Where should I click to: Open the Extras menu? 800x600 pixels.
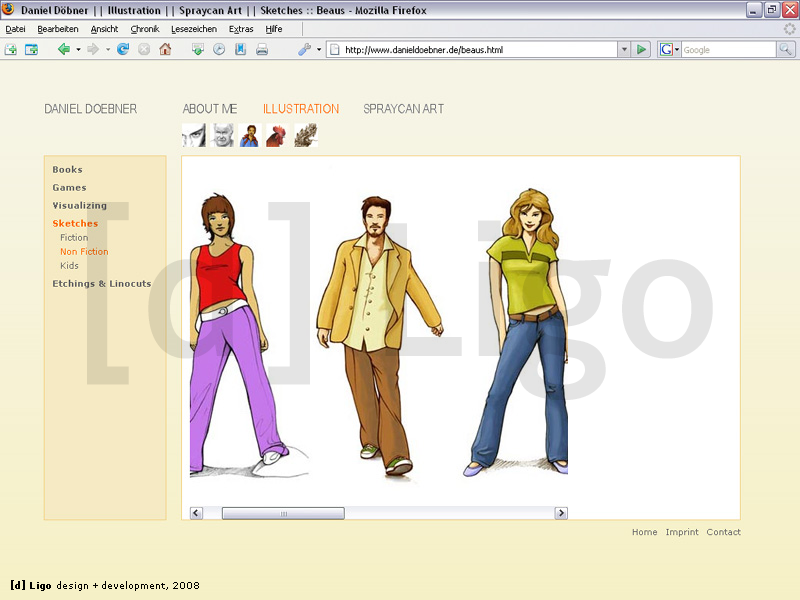[241, 29]
